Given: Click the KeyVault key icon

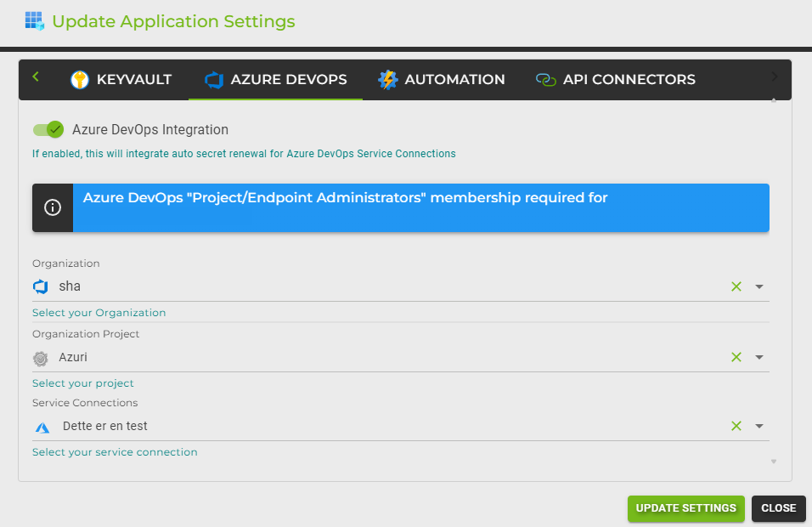Looking at the screenshot, I should (x=80, y=80).
